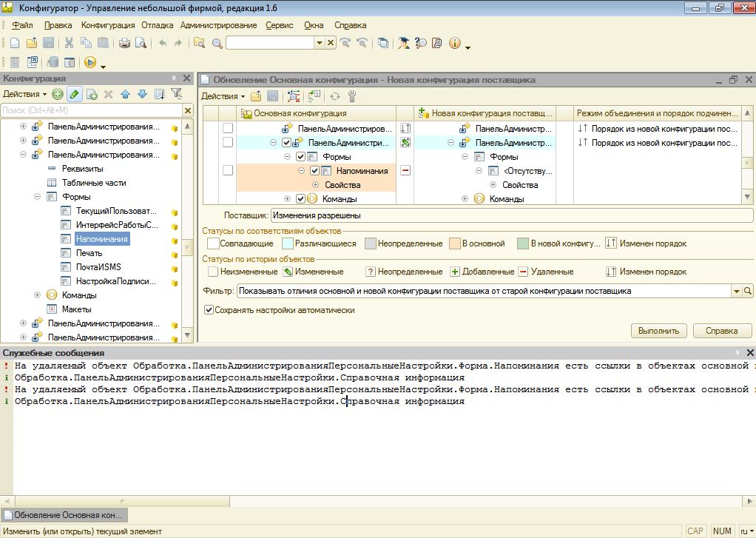Disable 'Сохранять настройки автоматически' checkbox
The width and height of the screenshot is (756, 538).
pyautogui.click(x=209, y=310)
